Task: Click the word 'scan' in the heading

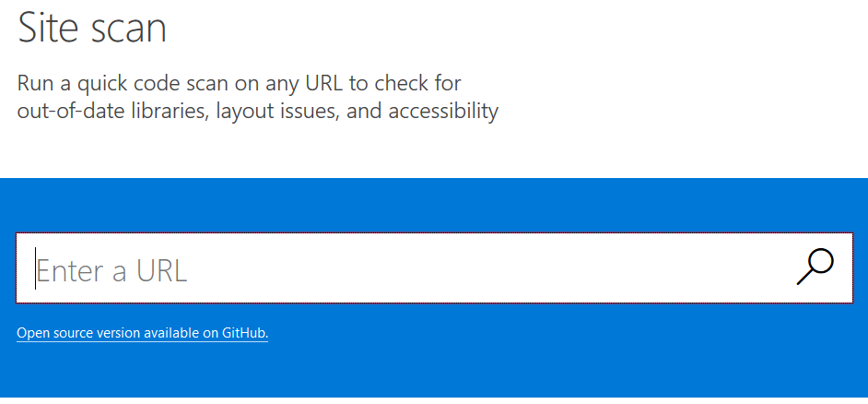Action: point(128,28)
